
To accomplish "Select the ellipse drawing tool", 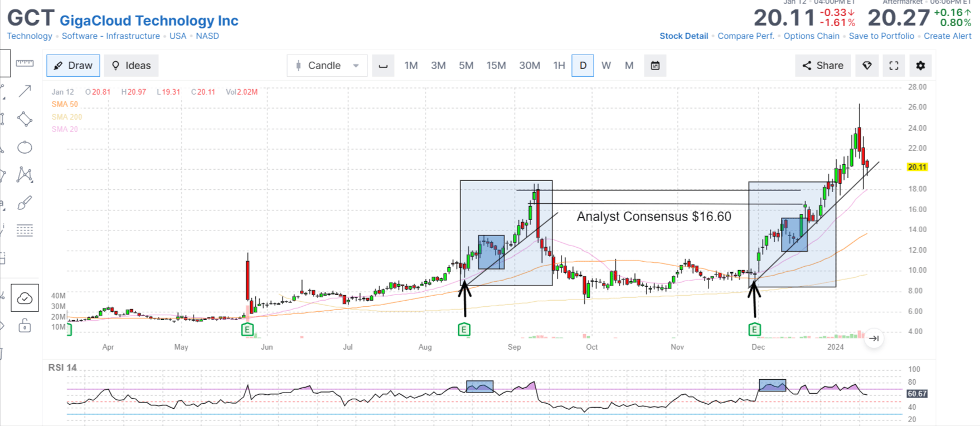I will tap(25, 147).
